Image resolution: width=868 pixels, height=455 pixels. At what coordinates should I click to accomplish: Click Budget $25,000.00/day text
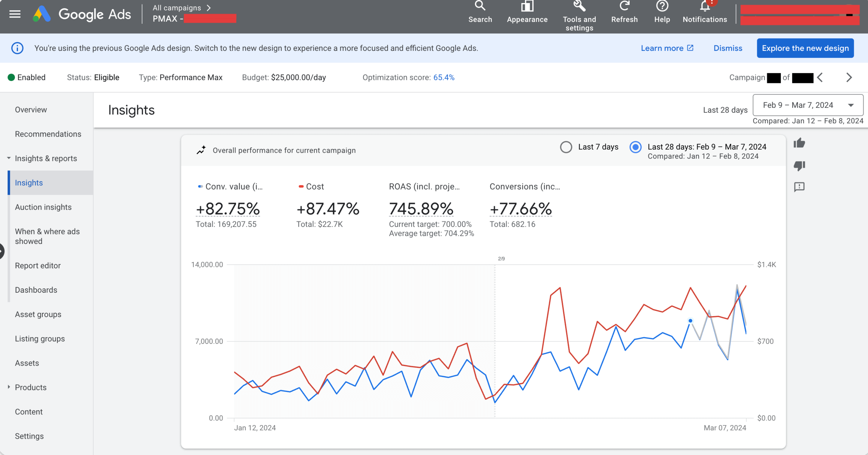[x=284, y=78]
